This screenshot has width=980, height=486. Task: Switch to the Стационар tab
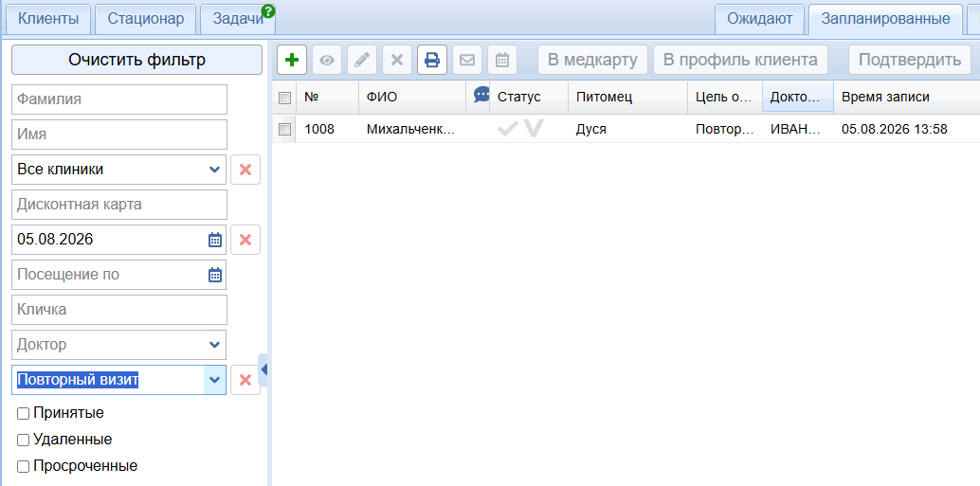pyautogui.click(x=146, y=19)
